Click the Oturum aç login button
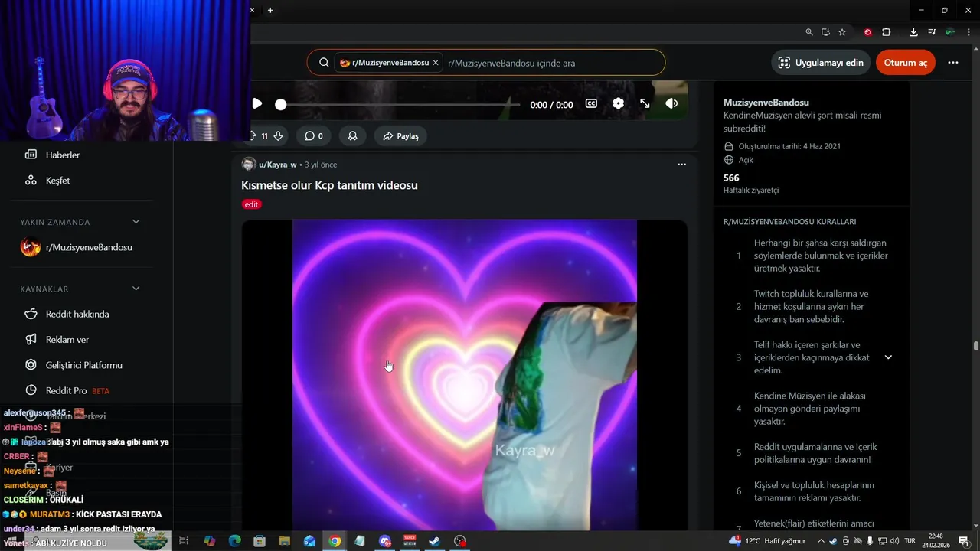The height and width of the screenshot is (551, 980). [x=906, y=63]
